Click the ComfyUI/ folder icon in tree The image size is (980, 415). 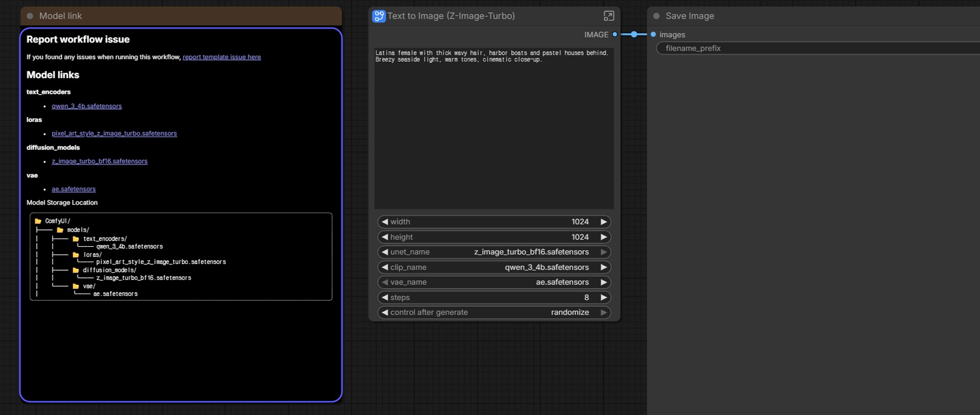38,221
